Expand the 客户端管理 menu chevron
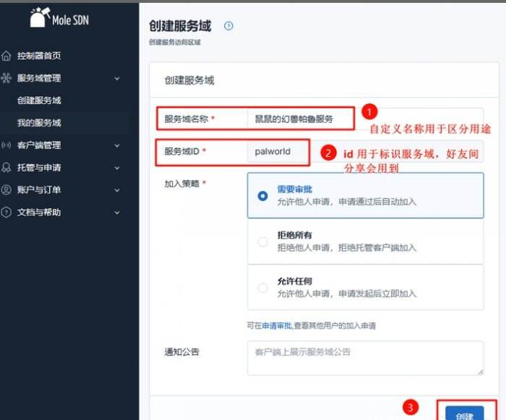This screenshot has height=420, width=506. [118, 145]
